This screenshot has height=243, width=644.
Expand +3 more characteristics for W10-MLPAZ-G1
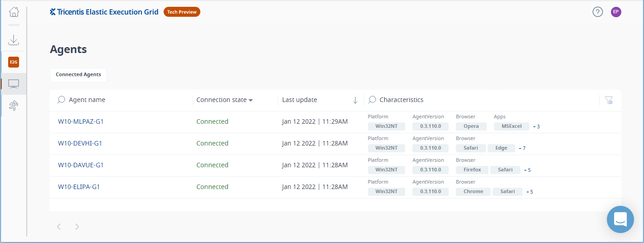click(x=536, y=126)
